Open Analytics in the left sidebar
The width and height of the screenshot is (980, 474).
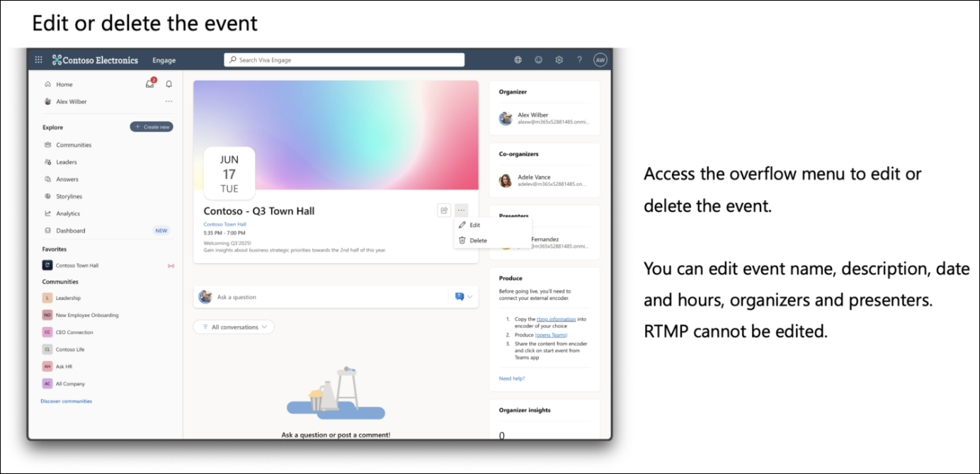pos(68,214)
